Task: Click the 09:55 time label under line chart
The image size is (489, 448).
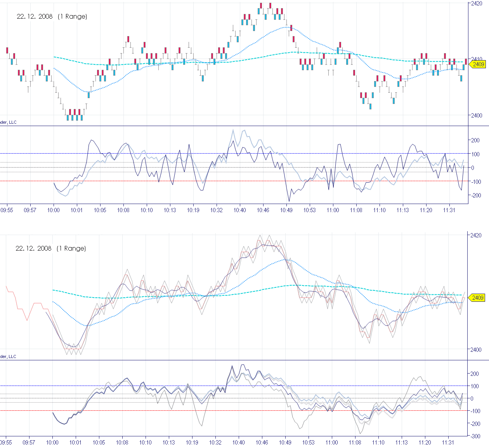Action: pos(6,443)
